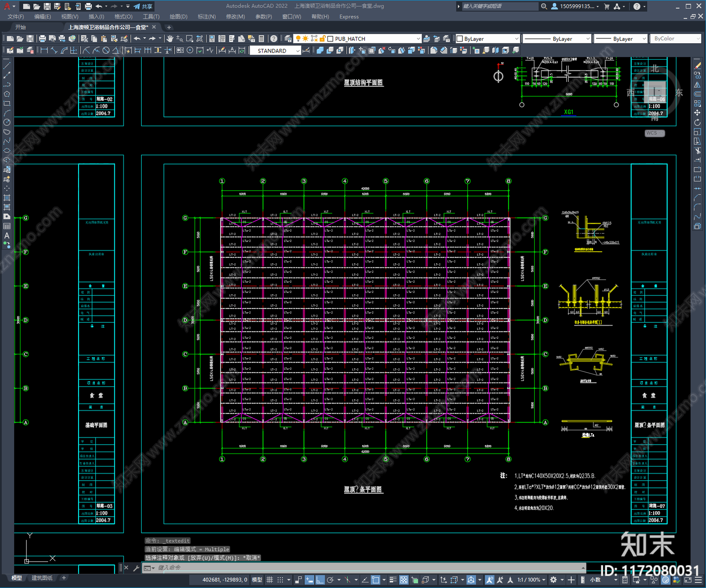Image resolution: width=706 pixels, height=588 pixels.
Task: Click the Pan hand tool icon
Action: [170, 39]
